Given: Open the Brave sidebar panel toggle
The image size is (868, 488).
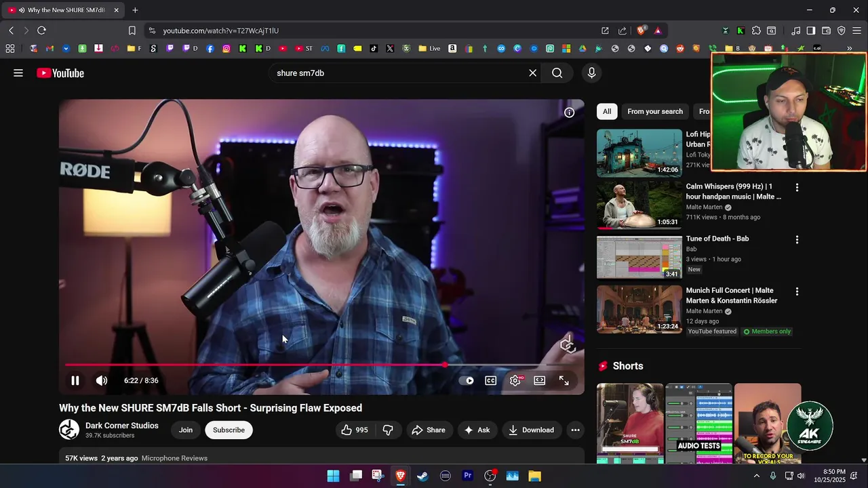Looking at the screenshot, I should pos(811,30).
